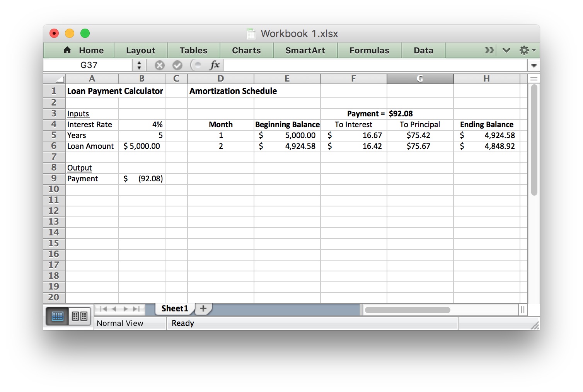The width and height of the screenshot is (583, 392).
Task: Jump to the first sheet arrow
Action: (103, 309)
